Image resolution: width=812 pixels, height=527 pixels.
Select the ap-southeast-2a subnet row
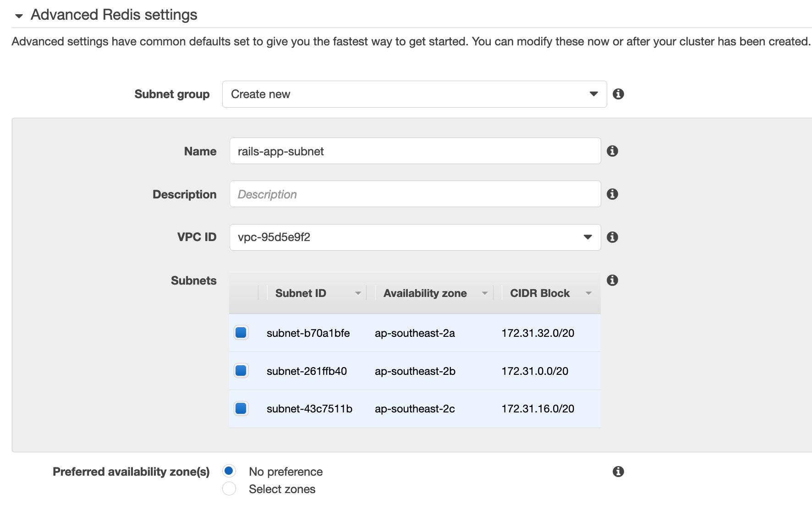pyautogui.click(x=415, y=333)
